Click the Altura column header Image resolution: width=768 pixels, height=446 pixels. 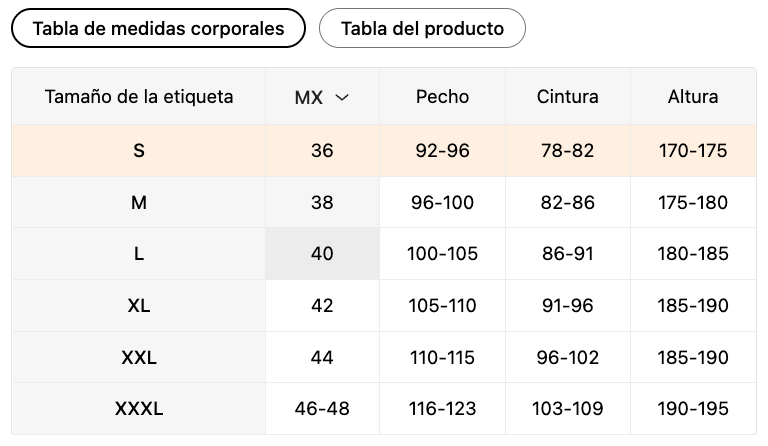tap(693, 97)
